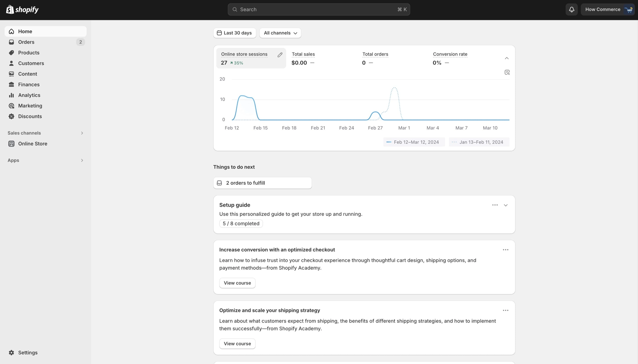This screenshot has height=364, width=638.
Task: Navigate to Marketing section
Action: [x=45, y=106]
